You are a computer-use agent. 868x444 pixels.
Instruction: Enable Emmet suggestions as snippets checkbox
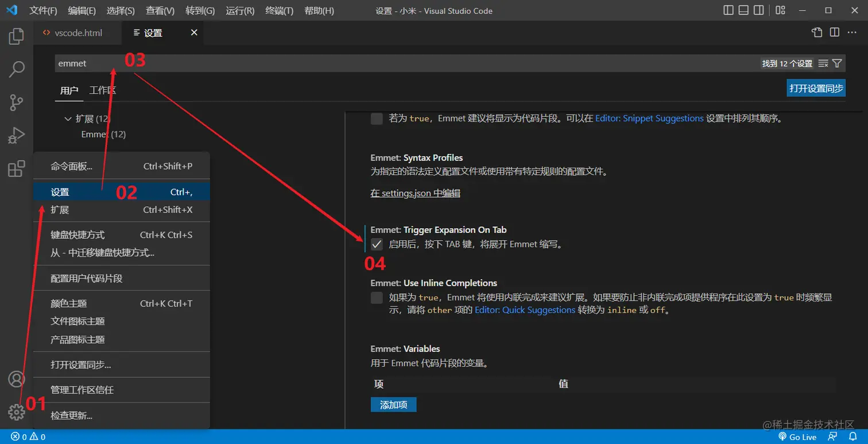coord(377,119)
